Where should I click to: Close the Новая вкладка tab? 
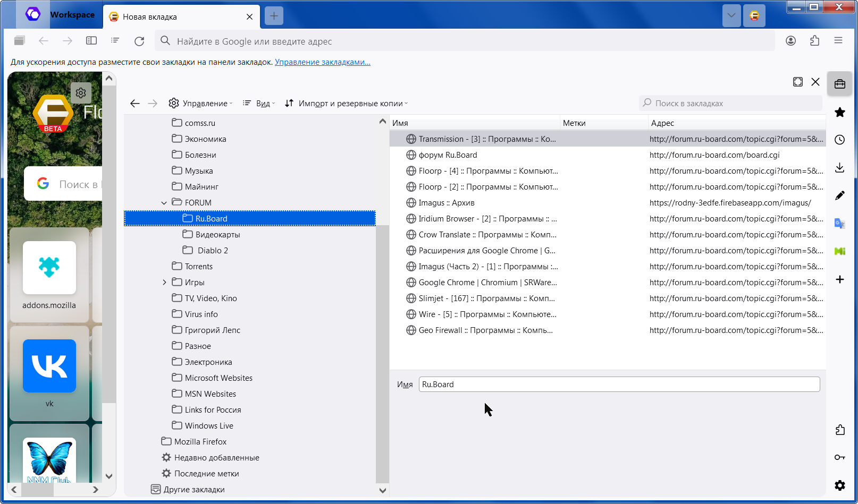[x=249, y=16]
